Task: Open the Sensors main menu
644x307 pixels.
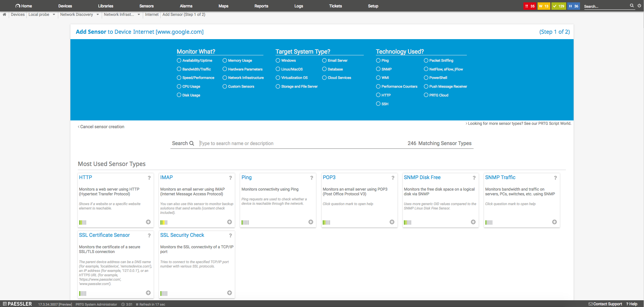Action: pyautogui.click(x=147, y=6)
